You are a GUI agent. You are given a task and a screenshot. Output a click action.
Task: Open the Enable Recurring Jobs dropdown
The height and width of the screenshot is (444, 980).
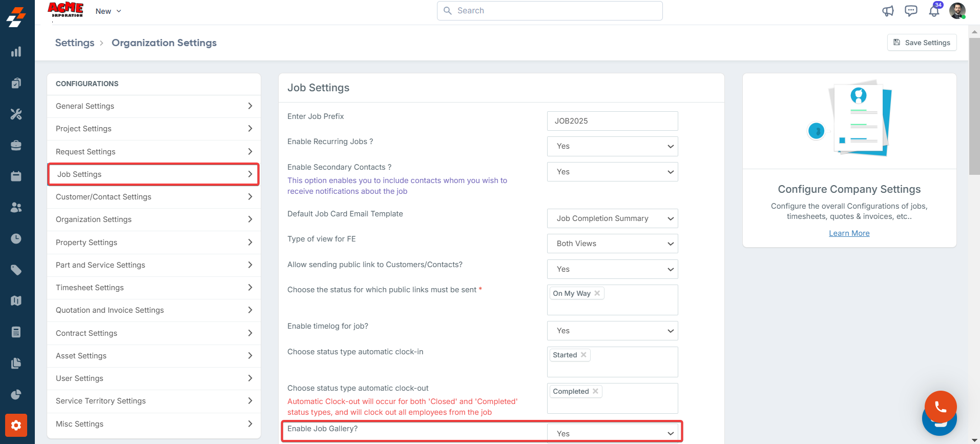(612, 146)
